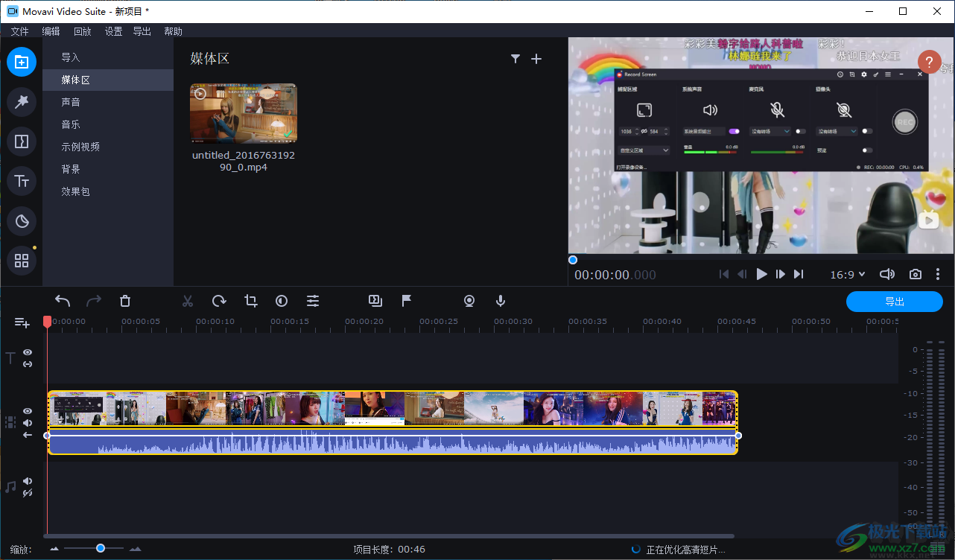
Task: Select the Scissors split tool
Action: click(x=187, y=301)
